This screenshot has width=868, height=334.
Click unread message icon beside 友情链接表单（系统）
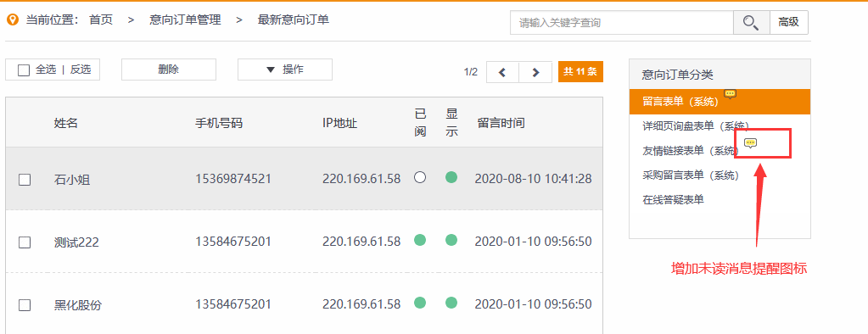pyautogui.click(x=750, y=143)
